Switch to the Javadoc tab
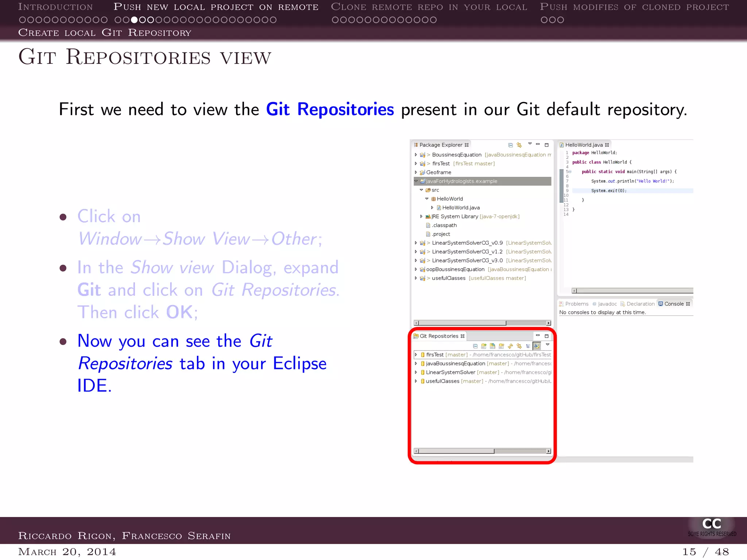The height and width of the screenshot is (560, 747). coord(605,304)
